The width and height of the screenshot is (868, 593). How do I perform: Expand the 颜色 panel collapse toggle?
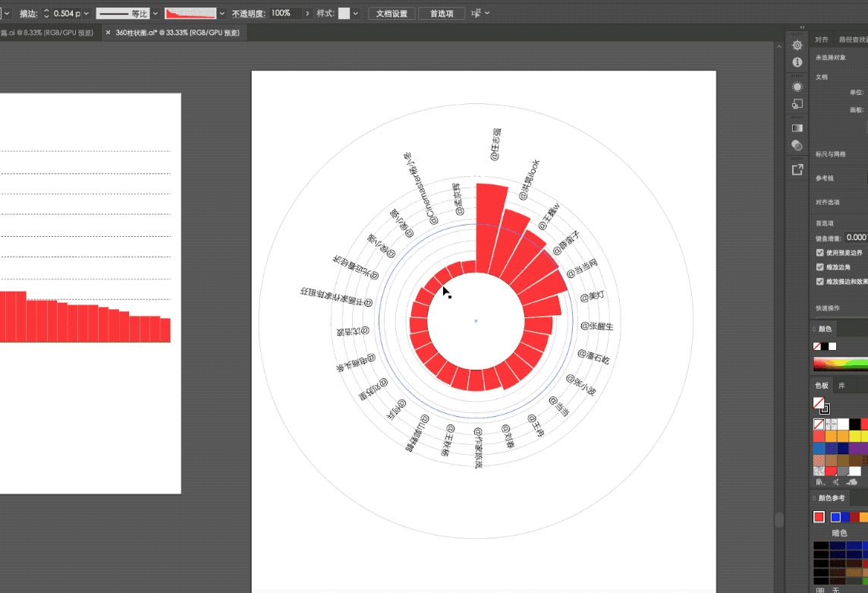pyautogui.click(x=814, y=330)
